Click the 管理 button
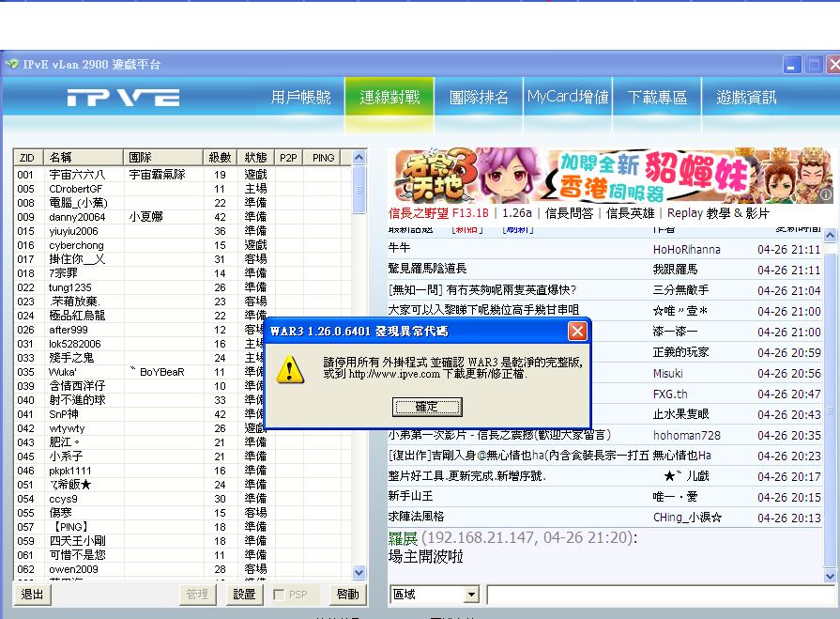 [x=197, y=595]
